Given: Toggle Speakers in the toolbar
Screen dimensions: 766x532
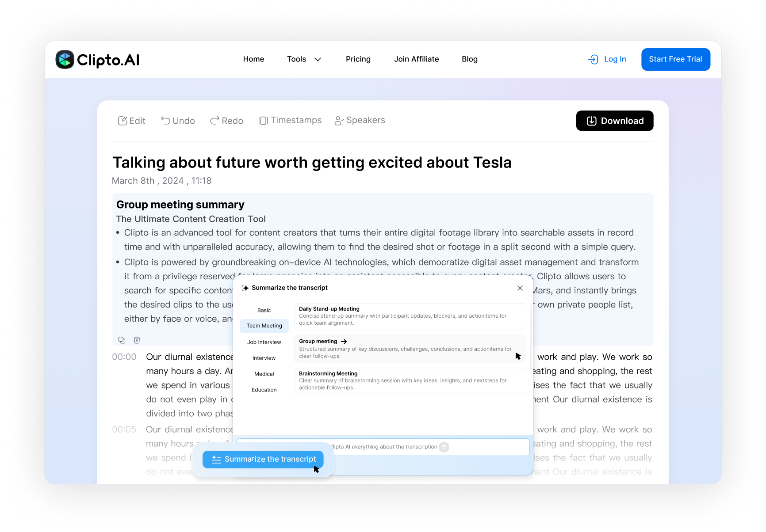Looking at the screenshot, I should pyautogui.click(x=360, y=121).
